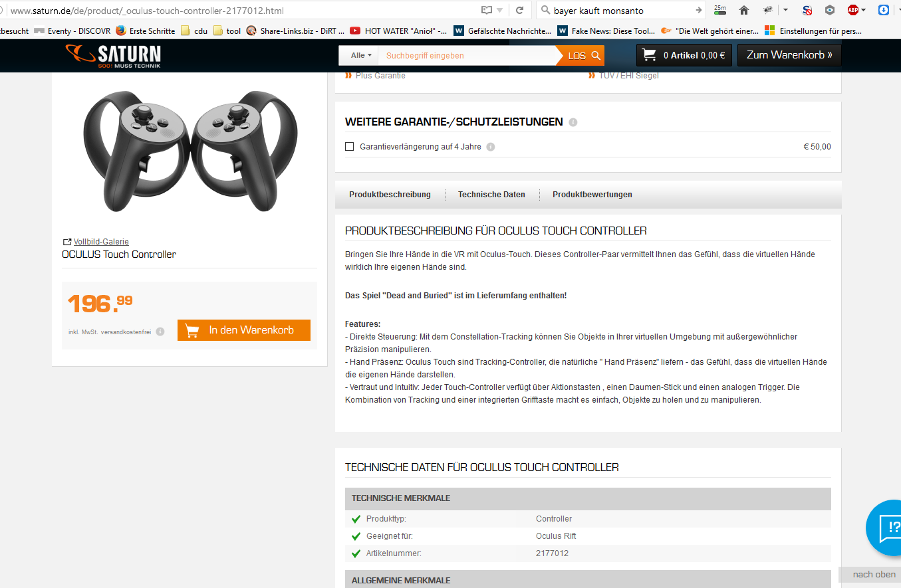Click the Adblock Plus ABP icon
Screen dimensions: 901x588
click(x=853, y=10)
